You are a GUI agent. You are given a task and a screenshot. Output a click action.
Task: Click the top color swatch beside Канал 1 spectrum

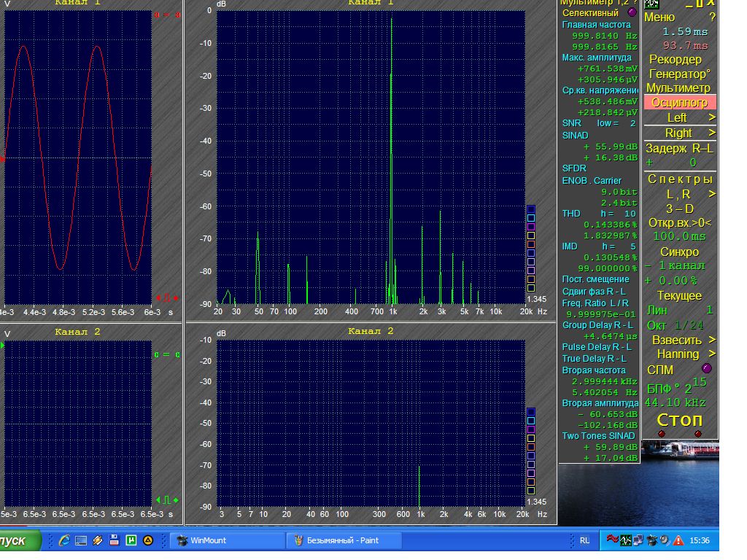tap(531, 209)
